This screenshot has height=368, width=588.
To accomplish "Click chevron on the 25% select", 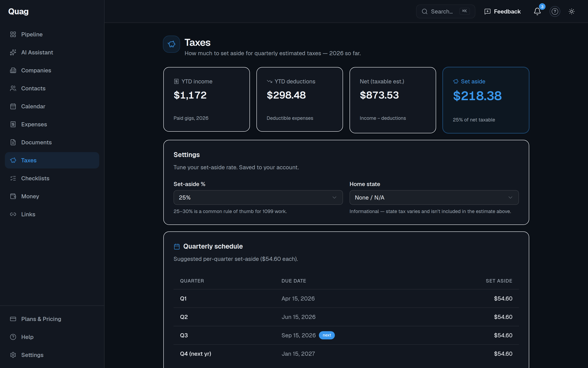I will tap(334, 197).
